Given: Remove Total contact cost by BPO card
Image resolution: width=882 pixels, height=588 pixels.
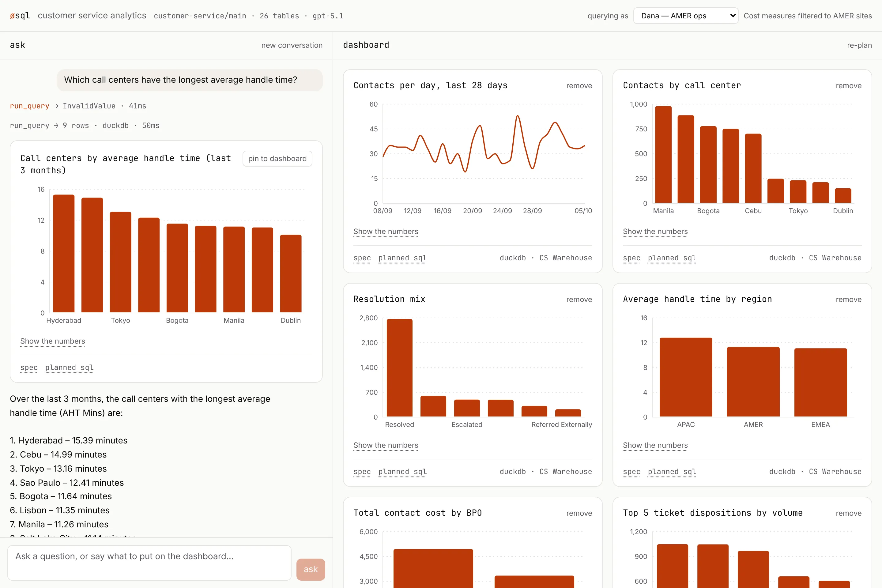Looking at the screenshot, I should point(579,513).
